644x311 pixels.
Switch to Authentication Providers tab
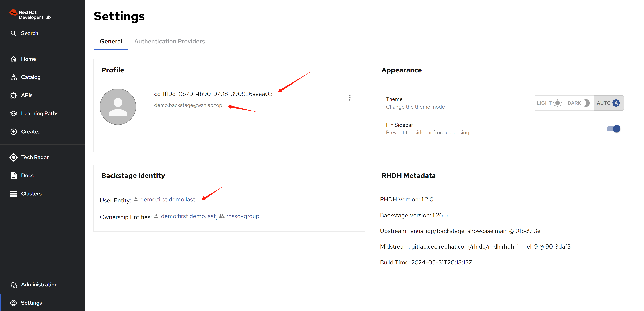coord(169,41)
